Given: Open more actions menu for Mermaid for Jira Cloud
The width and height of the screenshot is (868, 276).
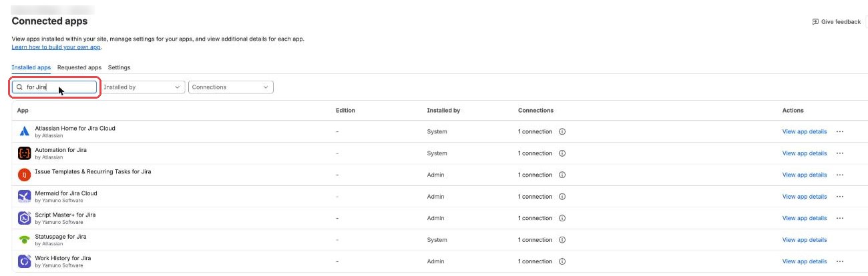Looking at the screenshot, I should coord(840,197).
